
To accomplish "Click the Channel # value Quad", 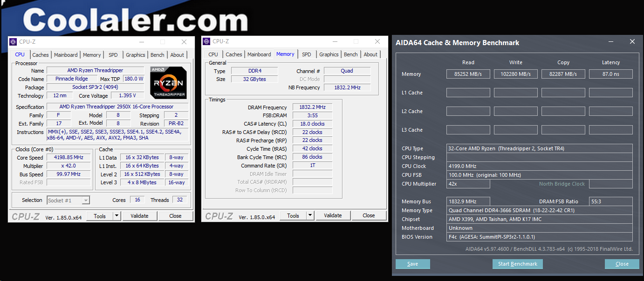I will [x=347, y=71].
